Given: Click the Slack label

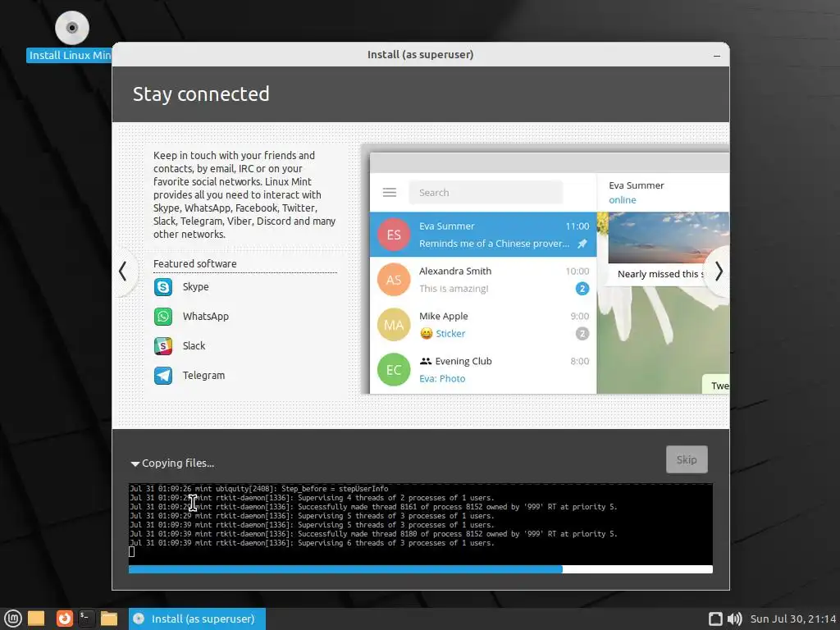Looking at the screenshot, I should (x=194, y=346).
